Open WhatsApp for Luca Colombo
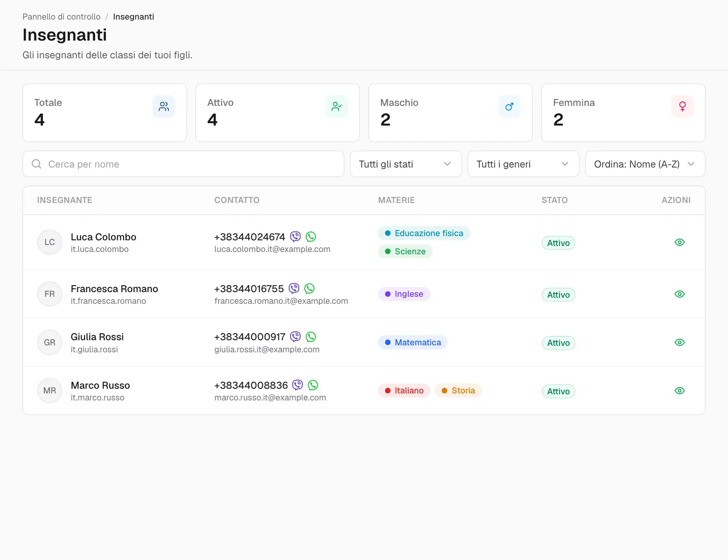The width and height of the screenshot is (728, 560). coord(311,237)
